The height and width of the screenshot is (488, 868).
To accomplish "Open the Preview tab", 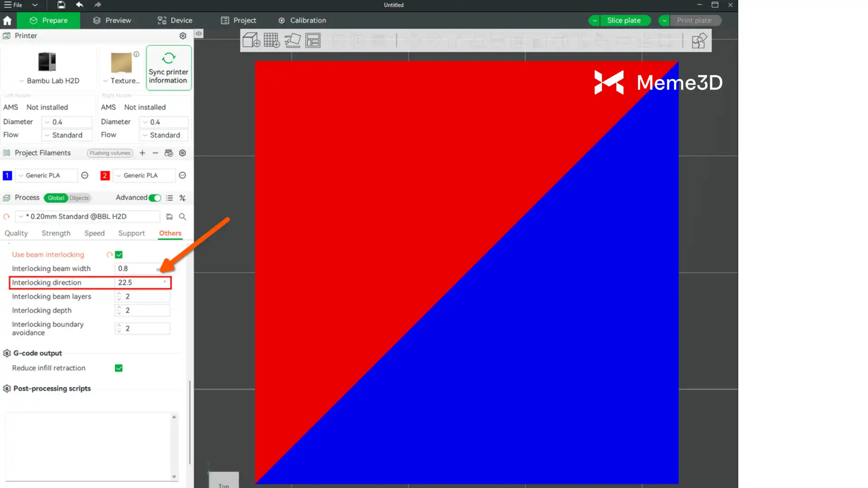I will pos(112,21).
